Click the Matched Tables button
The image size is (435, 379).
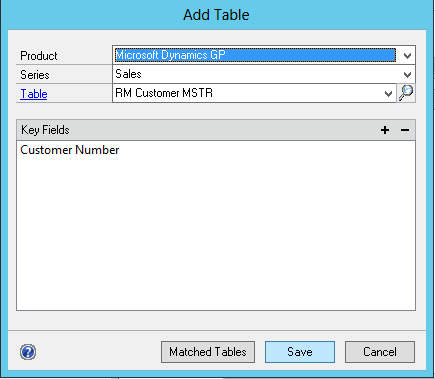coord(208,352)
